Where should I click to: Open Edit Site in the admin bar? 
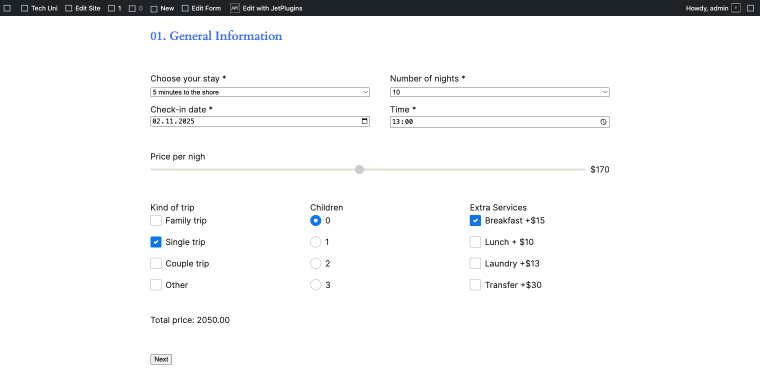click(83, 8)
